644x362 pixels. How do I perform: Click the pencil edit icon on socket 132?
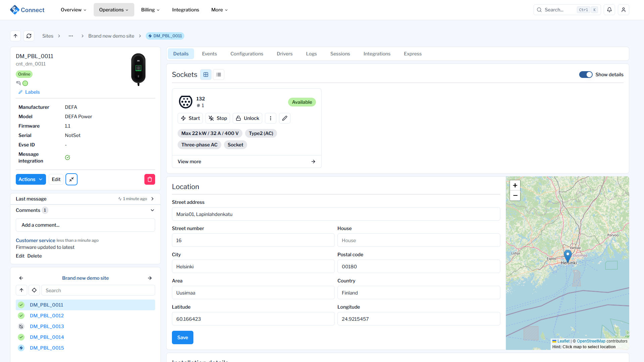(284, 118)
